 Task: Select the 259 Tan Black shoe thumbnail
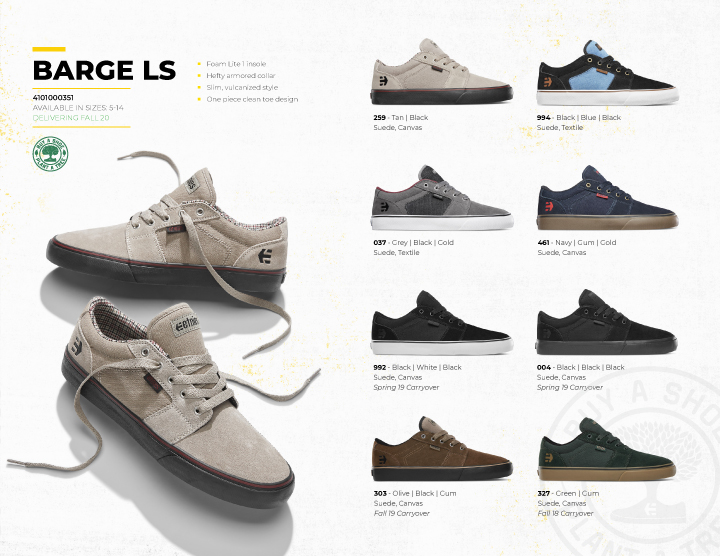click(441, 72)
